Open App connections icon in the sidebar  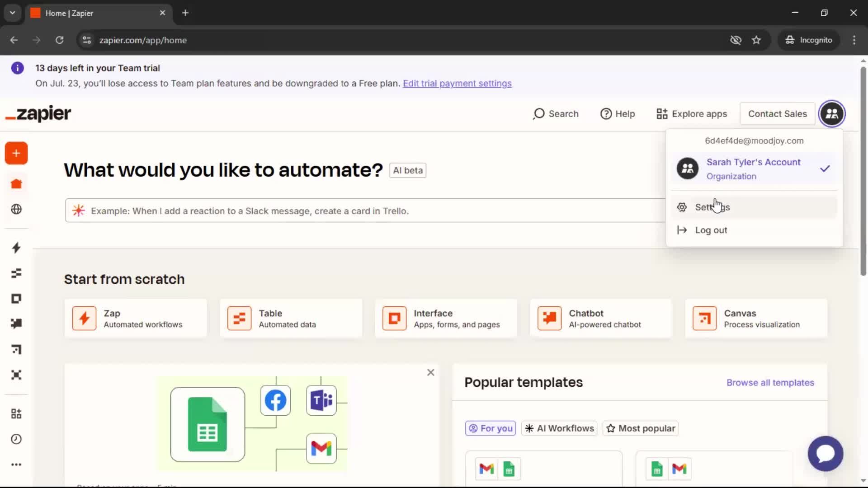pyautogui.click(x=16, y=413)
